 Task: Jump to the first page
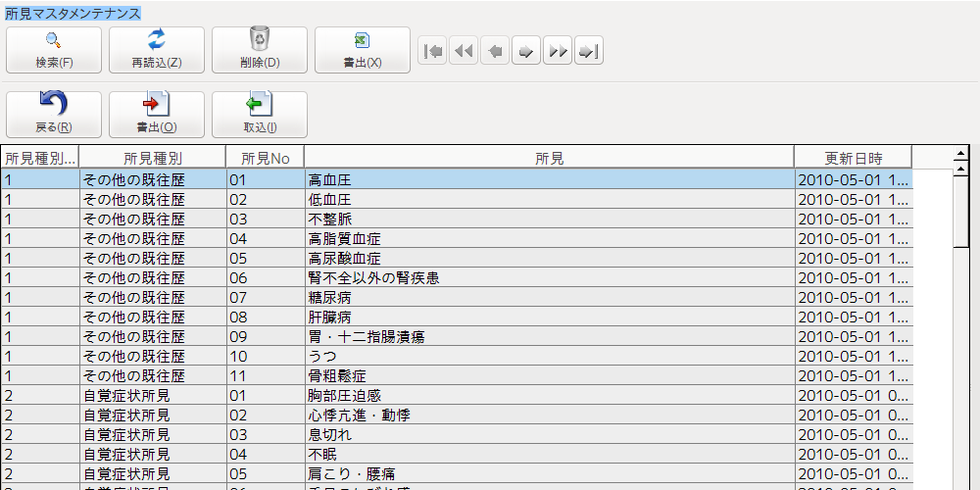pyautogui.click(x=432, y=51)
